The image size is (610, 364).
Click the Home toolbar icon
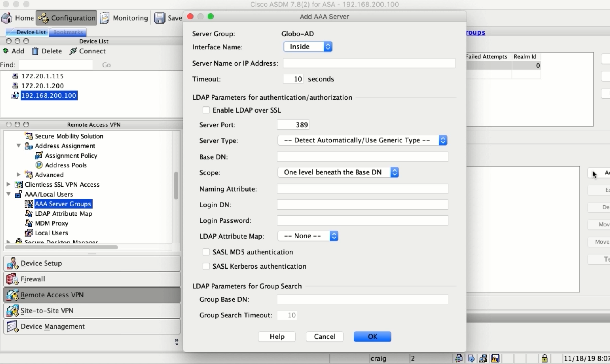point(7,18)
